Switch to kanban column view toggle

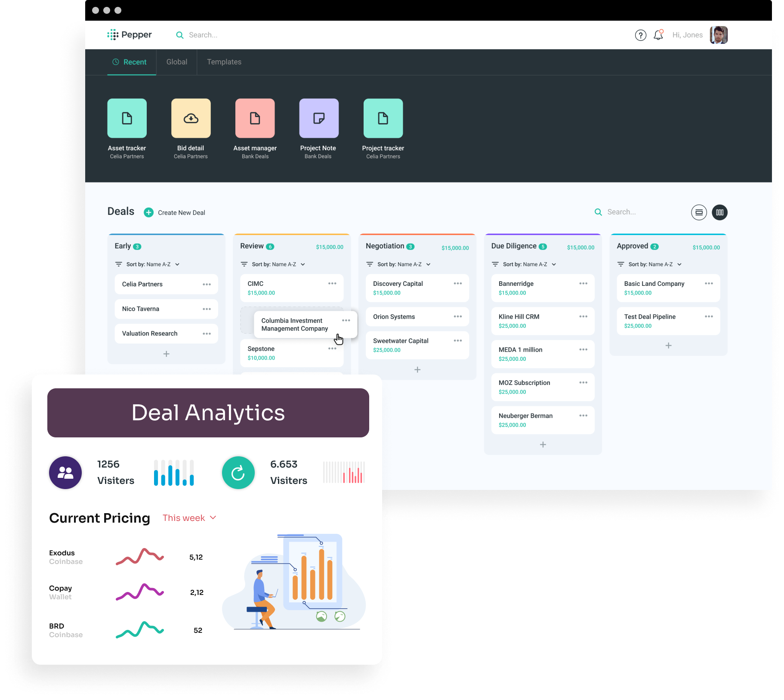719,213
